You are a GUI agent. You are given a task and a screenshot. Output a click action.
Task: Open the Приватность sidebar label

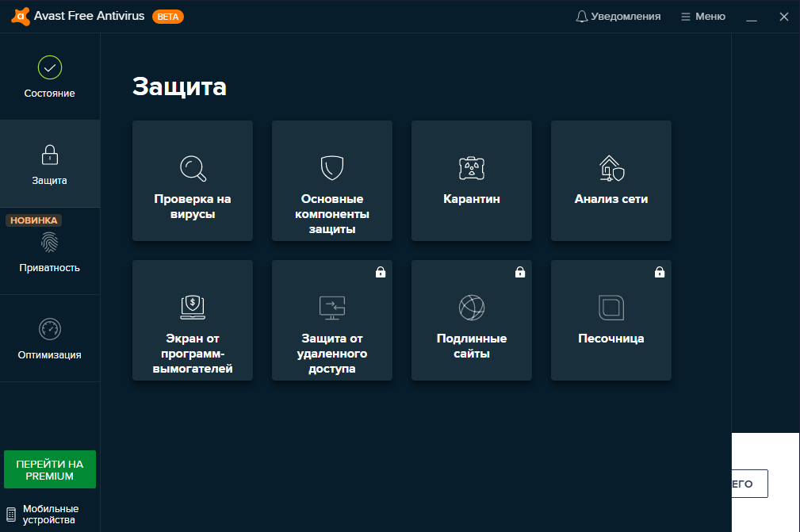click(49, 268)
